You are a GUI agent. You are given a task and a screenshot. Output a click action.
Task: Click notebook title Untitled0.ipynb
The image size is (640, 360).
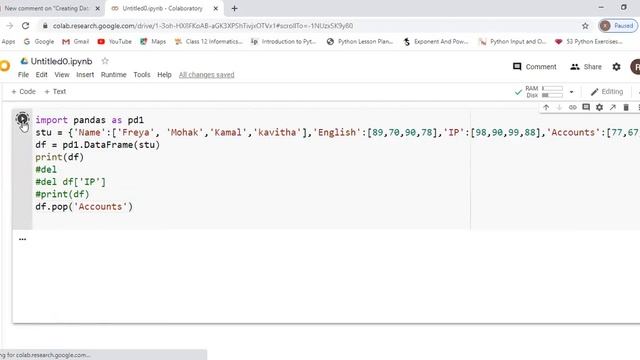(x=61, y=61)
